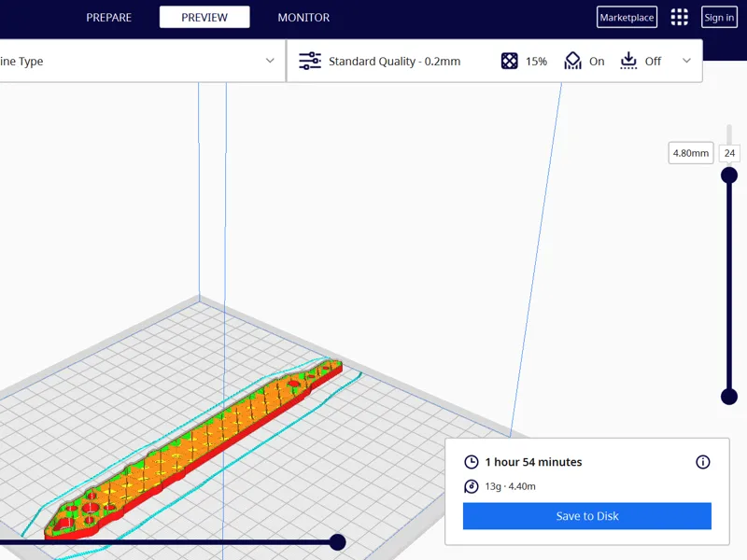Select the PREVIEW stage tab
The image size is (747, 560).
pyautogui.click(x=204, y=18)
